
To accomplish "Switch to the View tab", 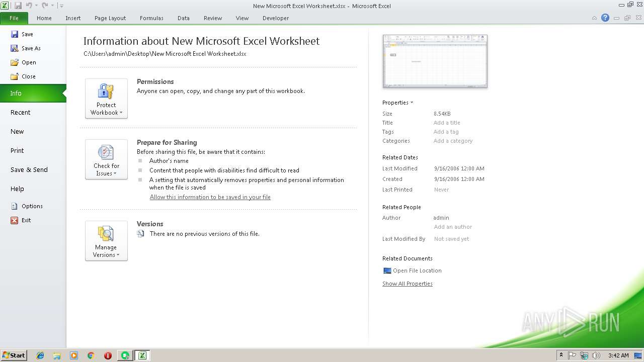I will (242, 18).
